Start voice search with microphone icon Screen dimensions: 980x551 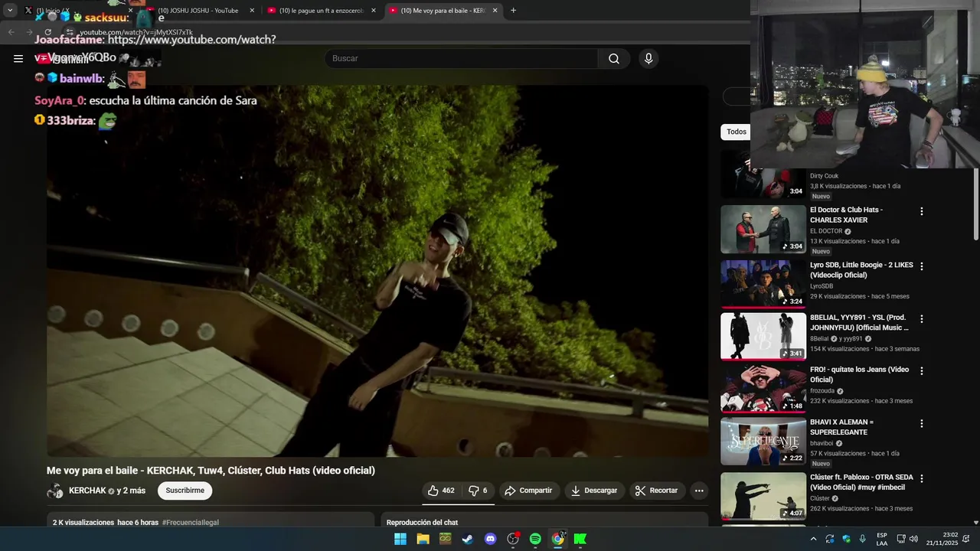tap(648, 59)
